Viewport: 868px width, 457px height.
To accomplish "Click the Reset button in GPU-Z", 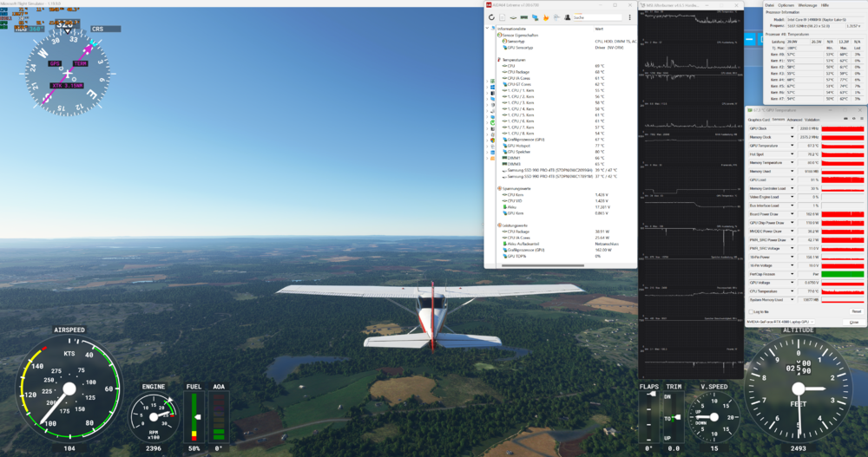I will click(856, 311).
